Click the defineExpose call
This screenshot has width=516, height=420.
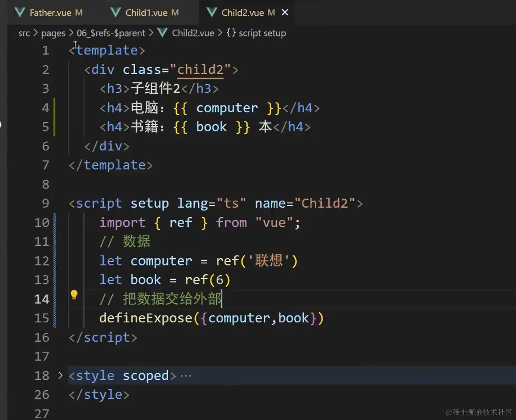(x=211, y=318)
